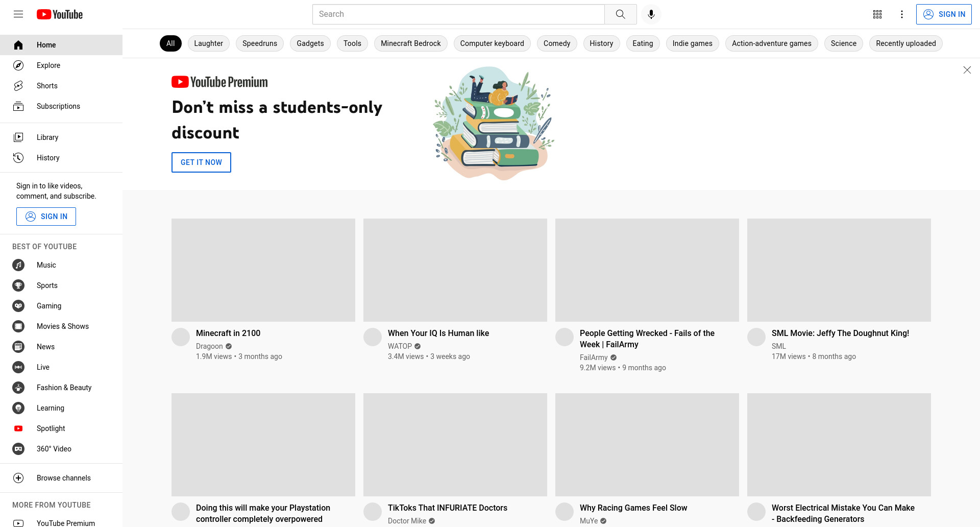Select the Speedruns filter chip

click(x=260, y=43)
